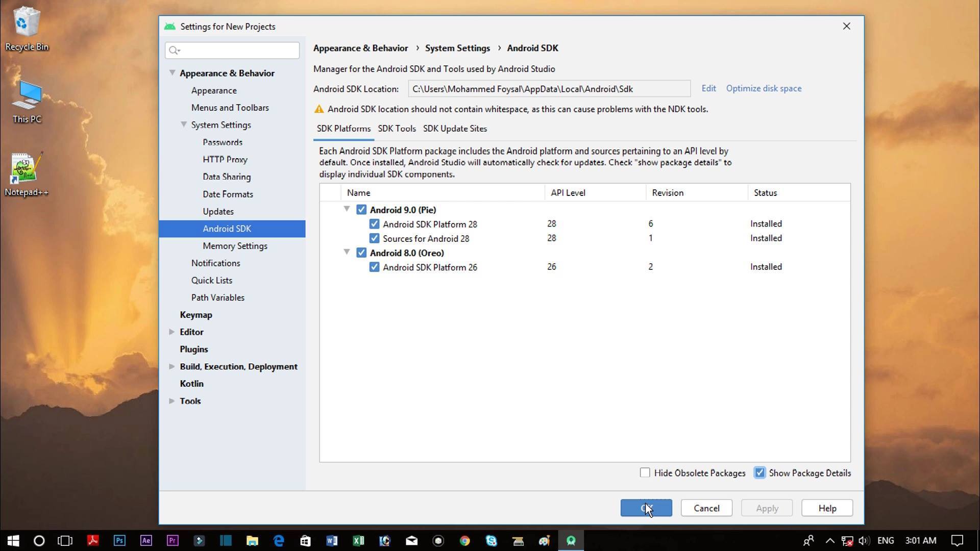Collapse System Settings tree node
Screen dimensions: 980x551
[x=184, y=124]
